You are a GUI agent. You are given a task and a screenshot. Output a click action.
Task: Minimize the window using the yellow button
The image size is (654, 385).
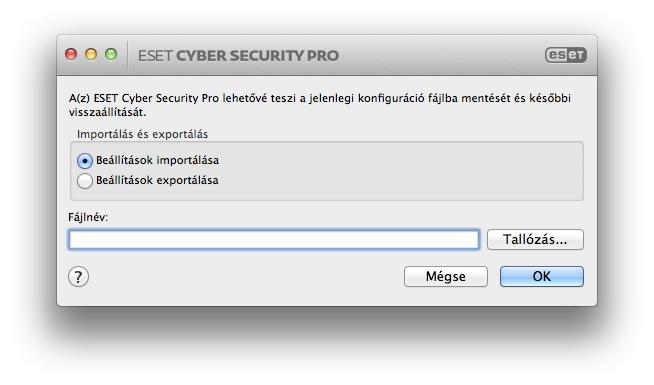(91, 54)
